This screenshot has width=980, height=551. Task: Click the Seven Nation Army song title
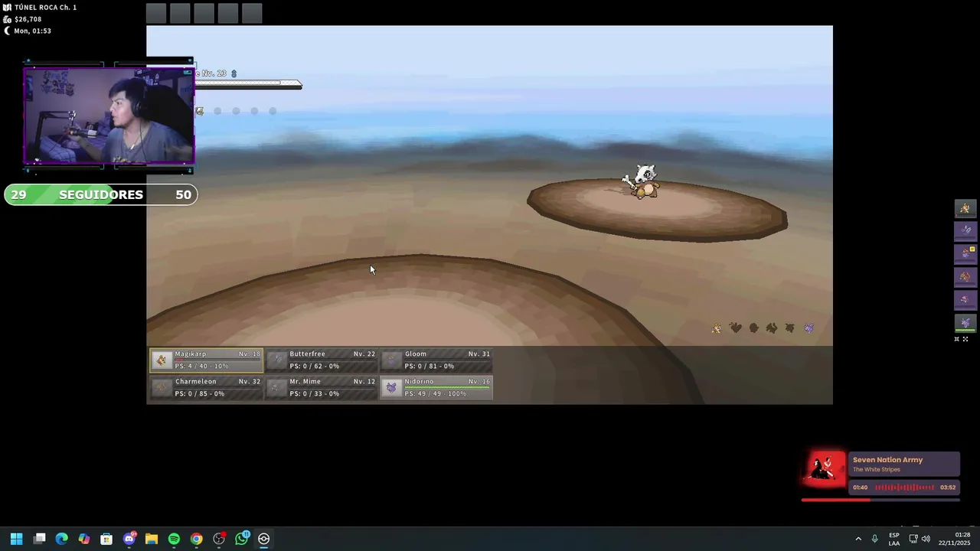click(887, 460)
